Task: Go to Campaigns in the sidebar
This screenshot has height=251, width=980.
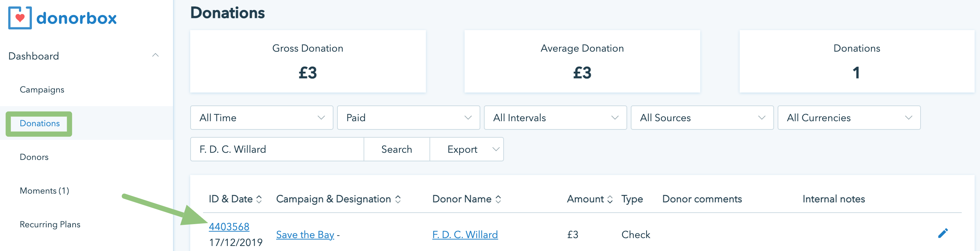Action: click(42, 90)
